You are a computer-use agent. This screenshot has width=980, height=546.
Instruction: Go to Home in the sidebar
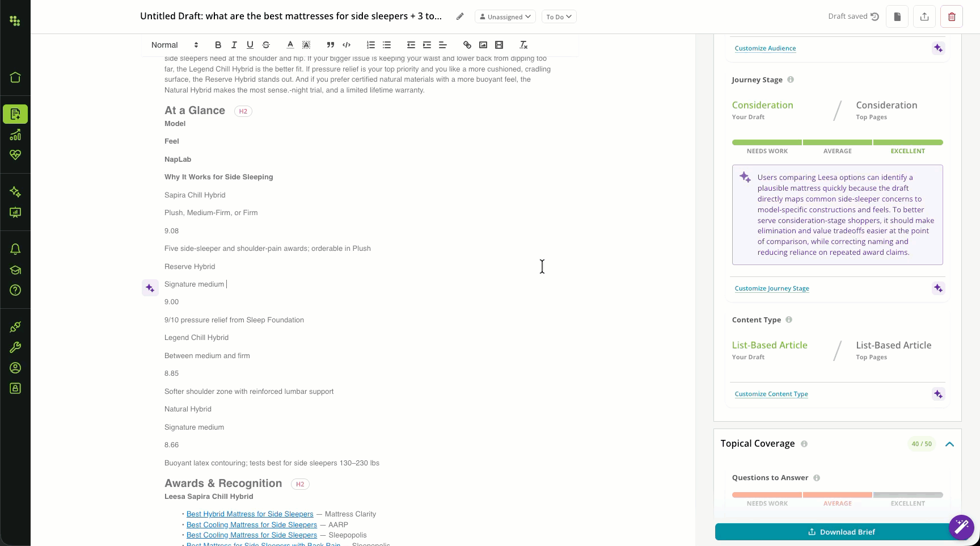15,77
